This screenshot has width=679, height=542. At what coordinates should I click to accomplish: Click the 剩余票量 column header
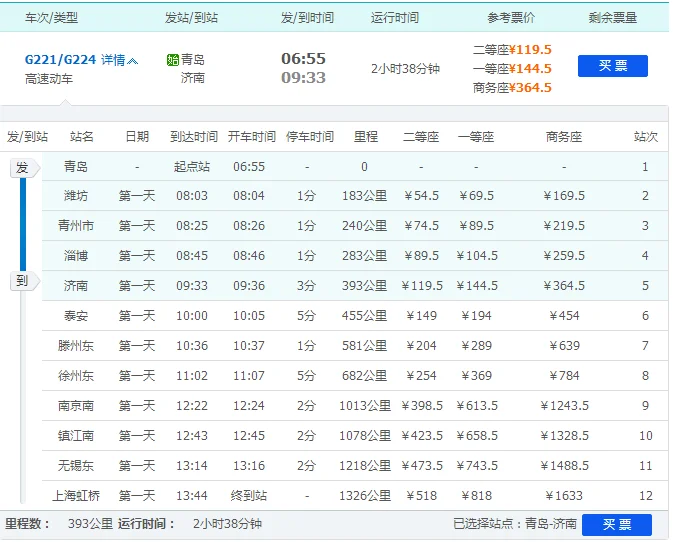click(612, 18)
